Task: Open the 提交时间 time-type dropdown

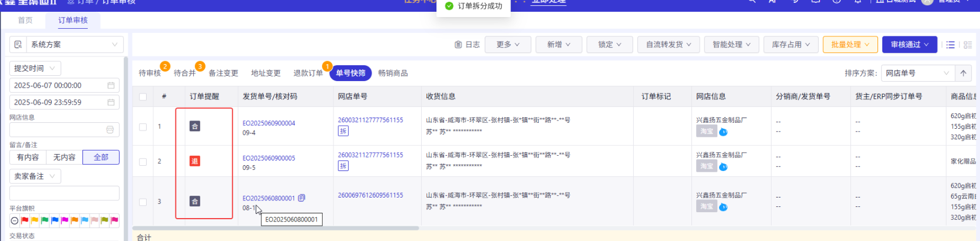Action: (35, 68)
